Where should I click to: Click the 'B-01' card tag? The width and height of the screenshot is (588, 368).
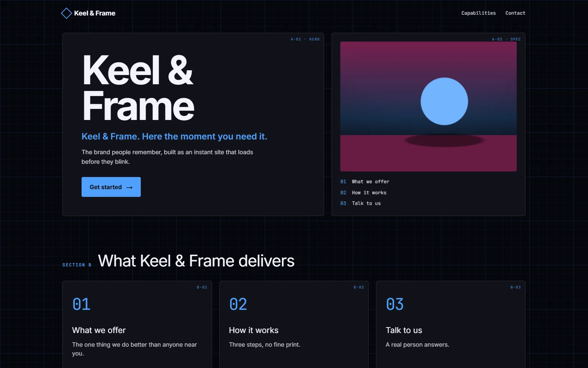point(202,287)
